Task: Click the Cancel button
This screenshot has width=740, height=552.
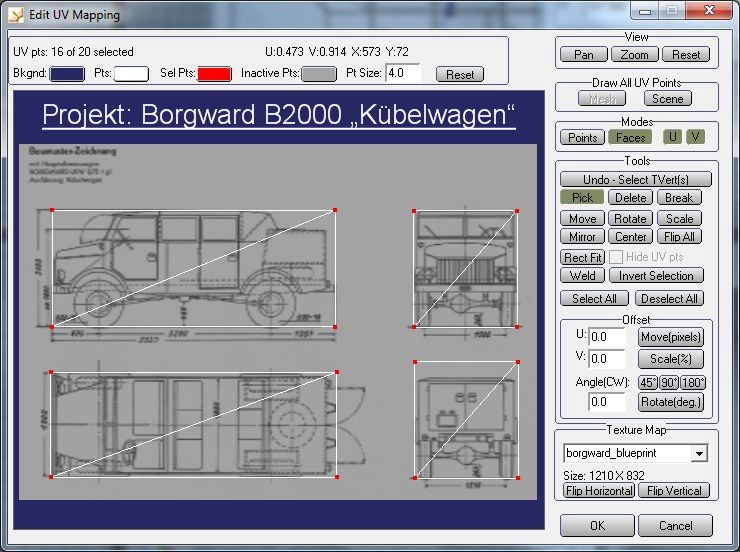Action: click(675, 526)
